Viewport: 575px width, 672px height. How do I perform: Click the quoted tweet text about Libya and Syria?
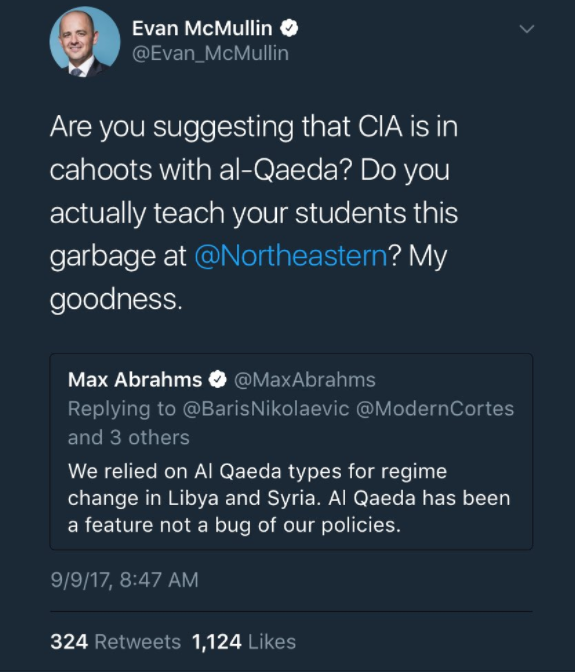289,498
